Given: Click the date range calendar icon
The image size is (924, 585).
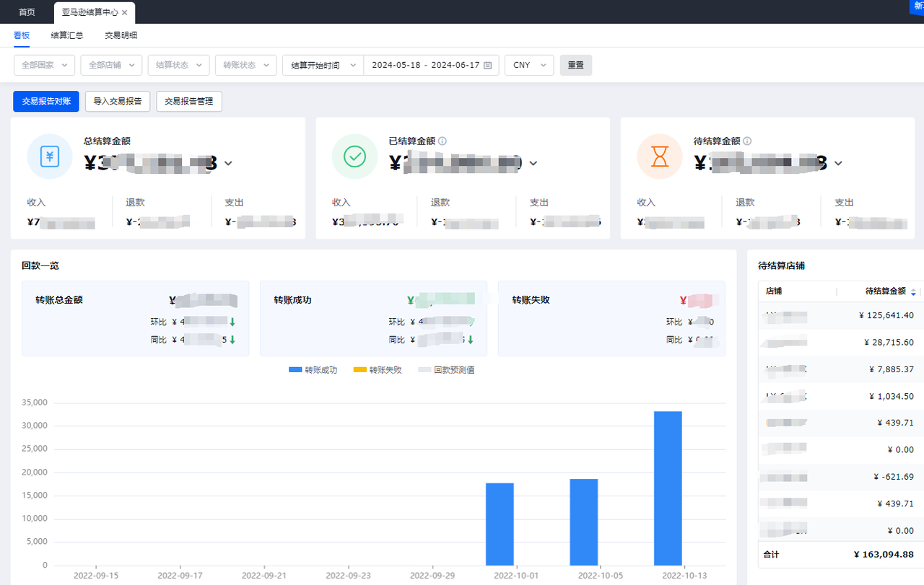Looking at the screenshot, I should click(x=488, y=65).
